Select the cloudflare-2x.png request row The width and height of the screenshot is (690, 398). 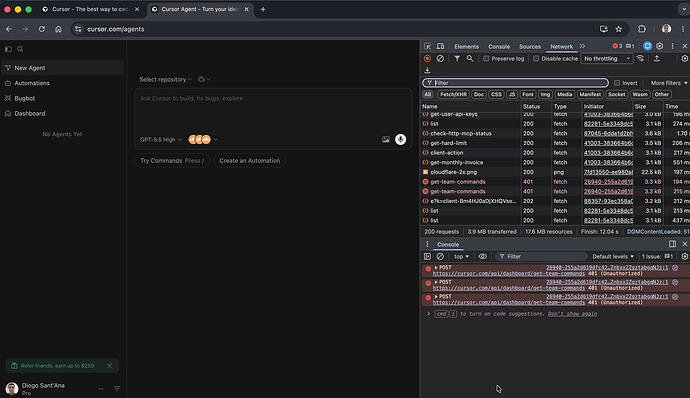tap(555, 172)
